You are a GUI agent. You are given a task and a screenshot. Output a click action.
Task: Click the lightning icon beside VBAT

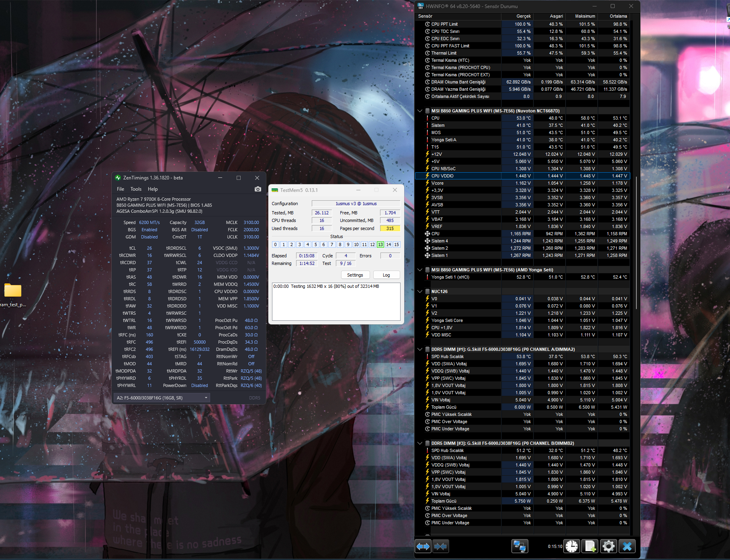point(427,219)
